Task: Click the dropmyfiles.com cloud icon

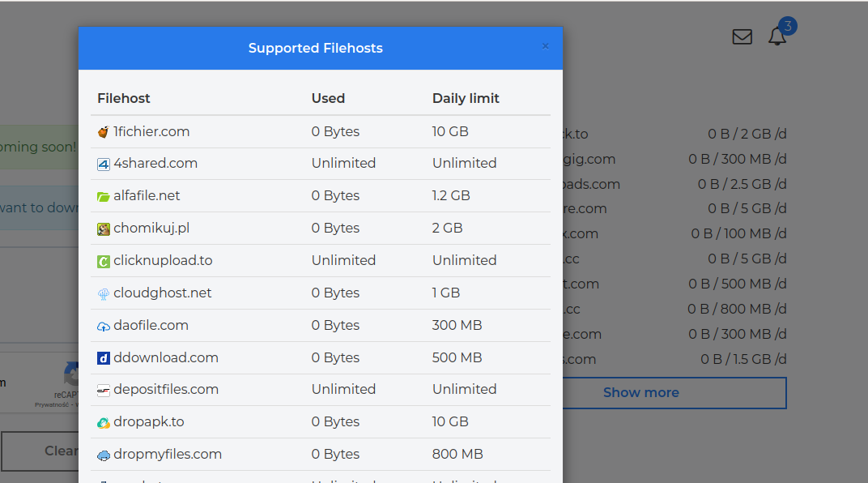Action: tap(103, 455)
